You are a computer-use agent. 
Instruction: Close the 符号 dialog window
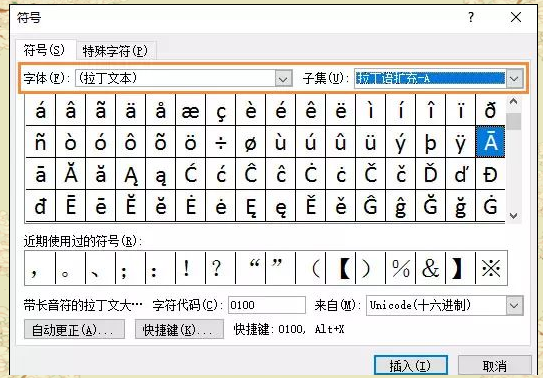[516, 17]
